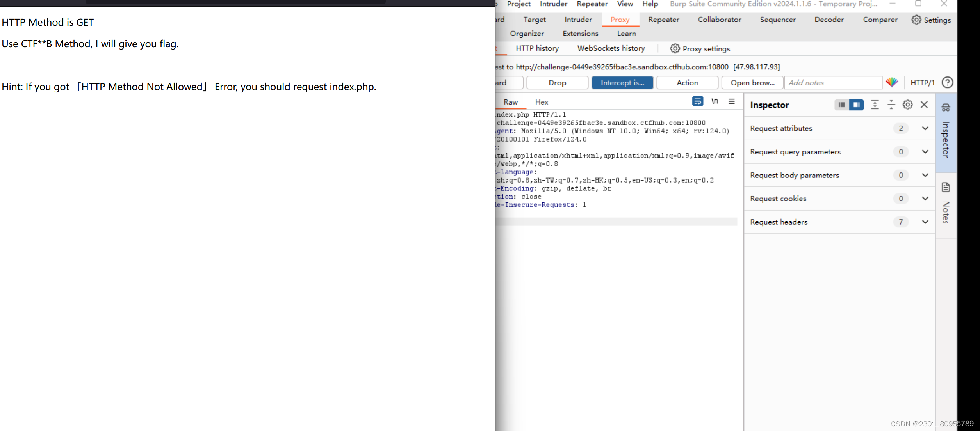Click the help question mark icon
980x431 pixels.
point(947,82)
